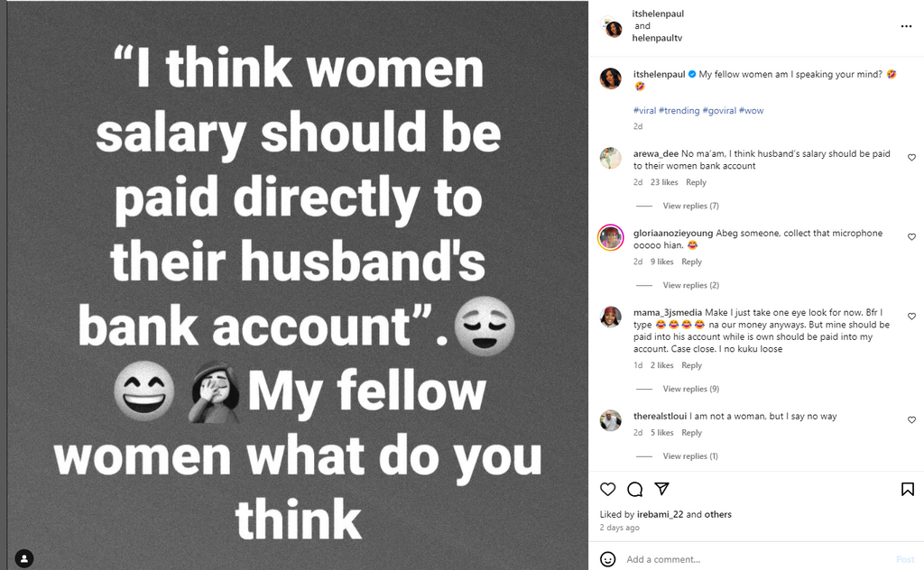The width and height of the screenshot is (924, 570).
Task: Expand View replies (9) under mama_3jsmedia's comment
Action: coord(690,388)
